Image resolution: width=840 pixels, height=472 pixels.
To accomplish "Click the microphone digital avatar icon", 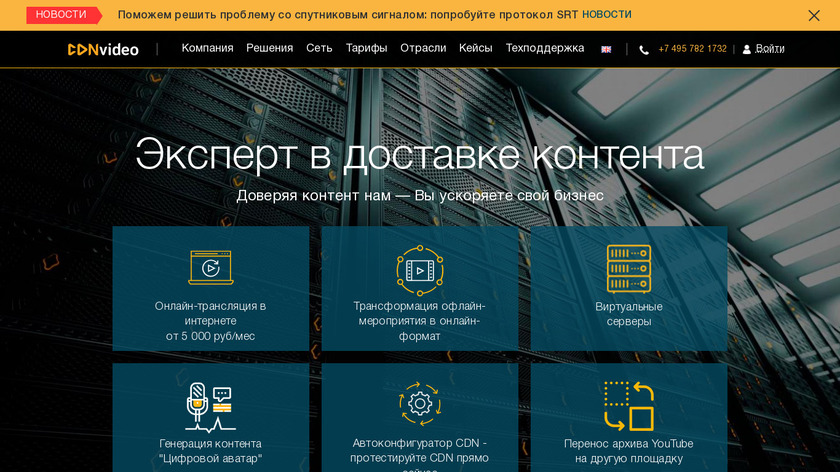I will 210,407.
